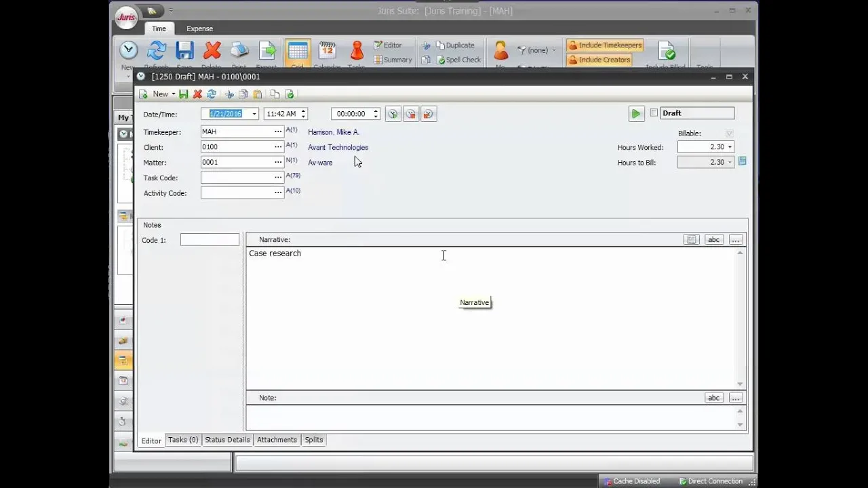The image size is (868, 488).
Task: Toggle the checkbox beside Draft status
Action: point(654,113)
